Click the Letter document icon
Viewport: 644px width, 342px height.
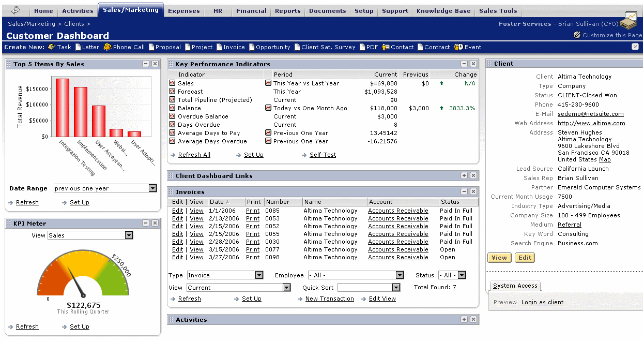pyautogui.click(x=79, y=47)
